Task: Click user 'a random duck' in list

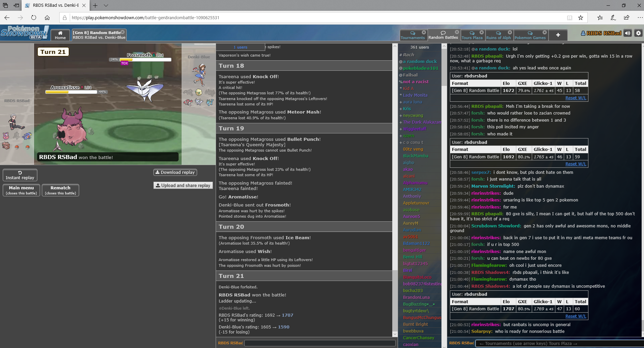Action: pyautogui.click(x=420, y=61)
